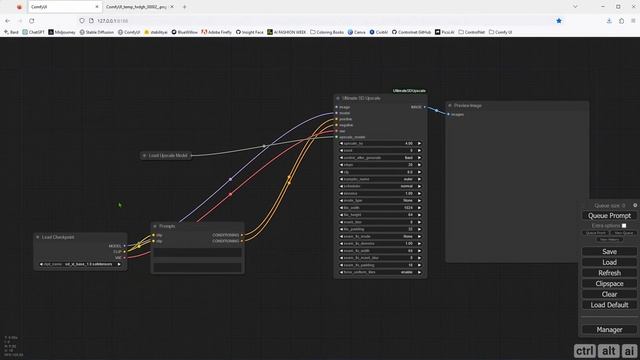
Task: Open a new tab with plus icon
Action: [184, 7]
